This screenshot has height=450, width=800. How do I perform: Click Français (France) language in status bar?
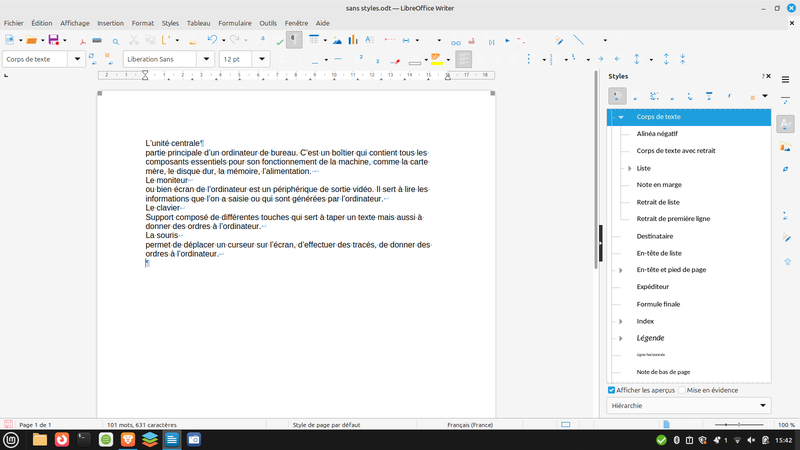click(469, 425)
